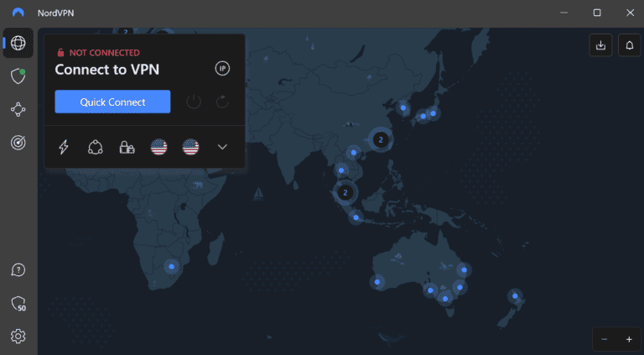Image resolution: width=644 pixels, height=355 pixels.
Task: Open Settings gear in sidebar
Action: pos(18,336)
